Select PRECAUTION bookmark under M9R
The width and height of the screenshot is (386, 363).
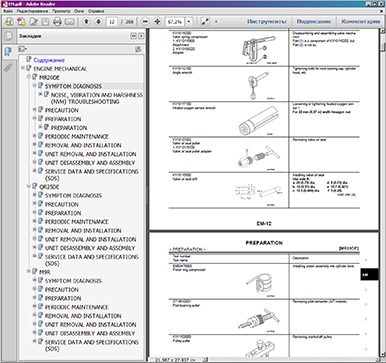tap(62, 290)
